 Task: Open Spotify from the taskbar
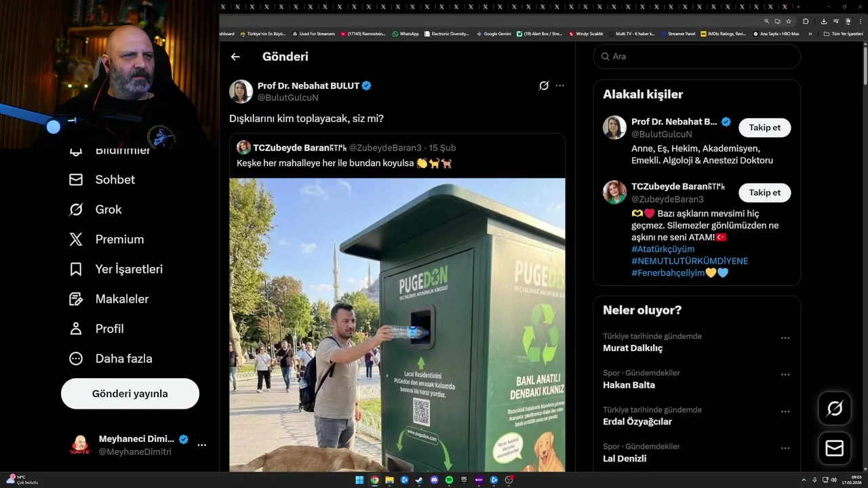click(x=449, y=480)
